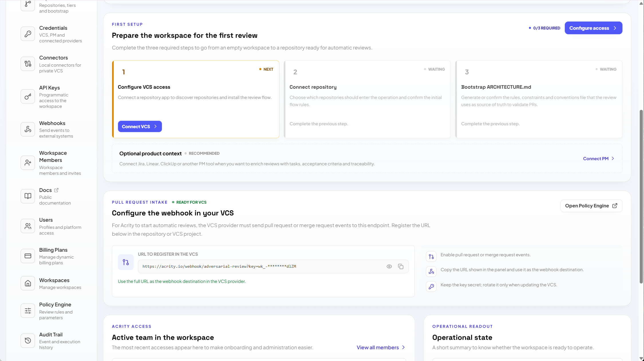Click the Connect PM link

598,158
